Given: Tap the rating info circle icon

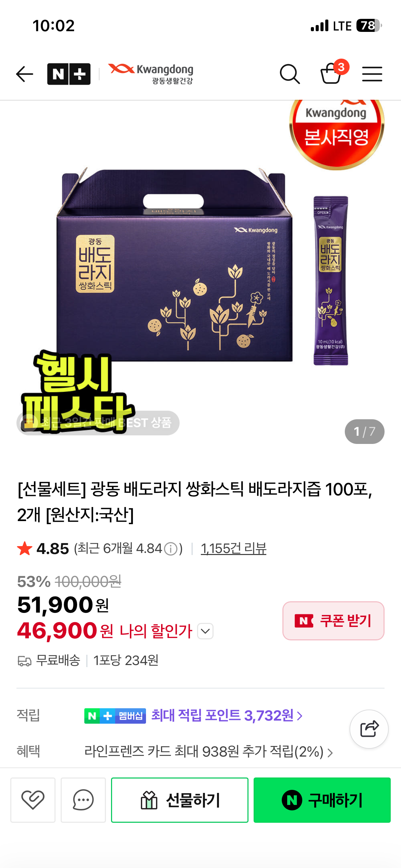Looking at the screenshot, I should [171, 549].
